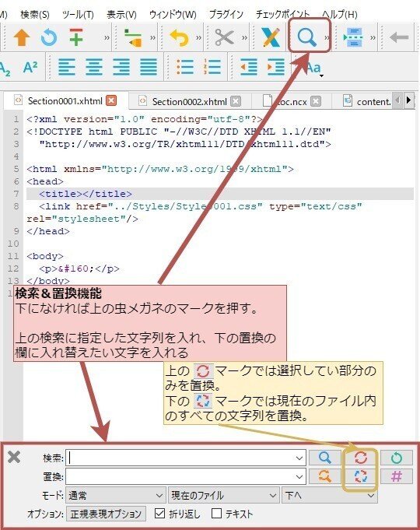Apply subscript A2 formatting
420x530 pixels.
(5, 68)
